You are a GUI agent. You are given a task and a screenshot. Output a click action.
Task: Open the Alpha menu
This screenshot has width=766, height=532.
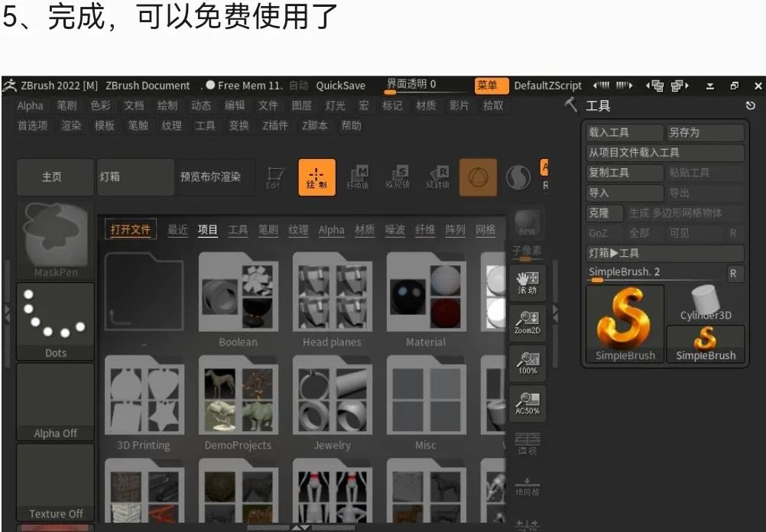click(x=30, y=105)
